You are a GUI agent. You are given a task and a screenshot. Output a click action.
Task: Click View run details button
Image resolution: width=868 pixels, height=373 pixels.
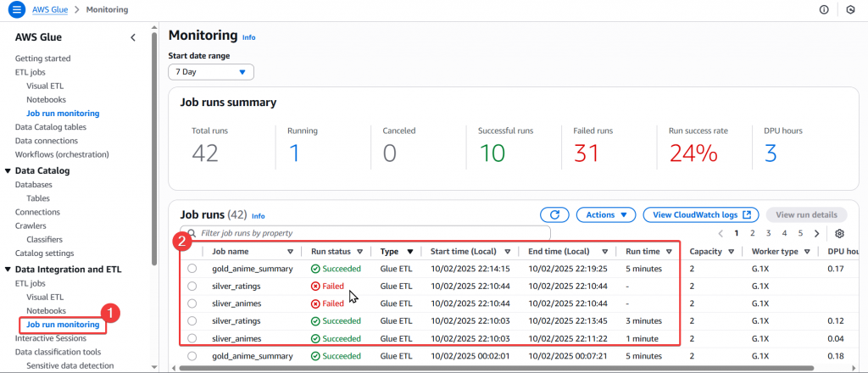(807, 214)
